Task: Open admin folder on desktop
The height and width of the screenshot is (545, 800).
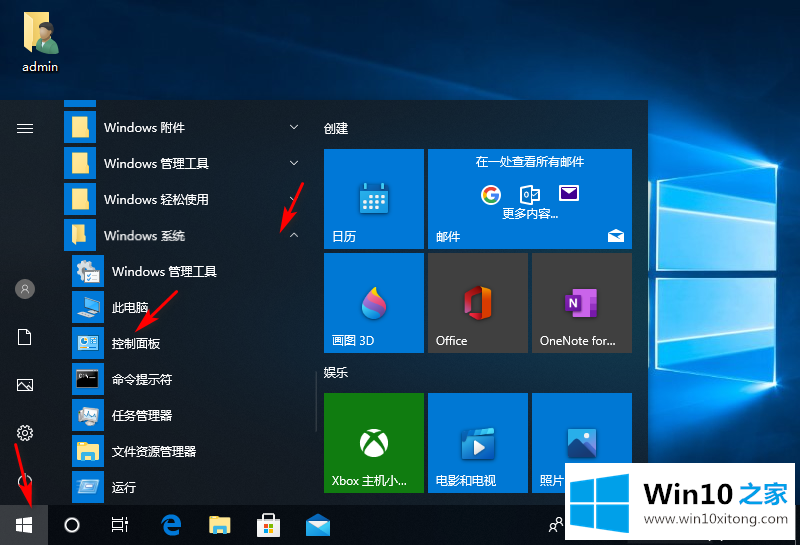Action: point(40,42)
